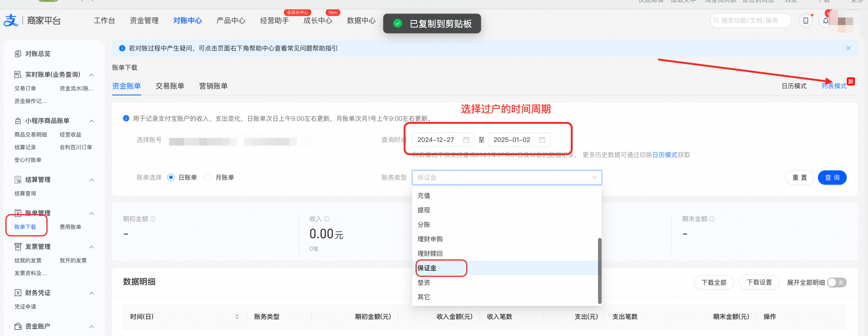Click the 对账总览 sidebar icon
This screenshot has width=868, height=336.
(18, 54)
